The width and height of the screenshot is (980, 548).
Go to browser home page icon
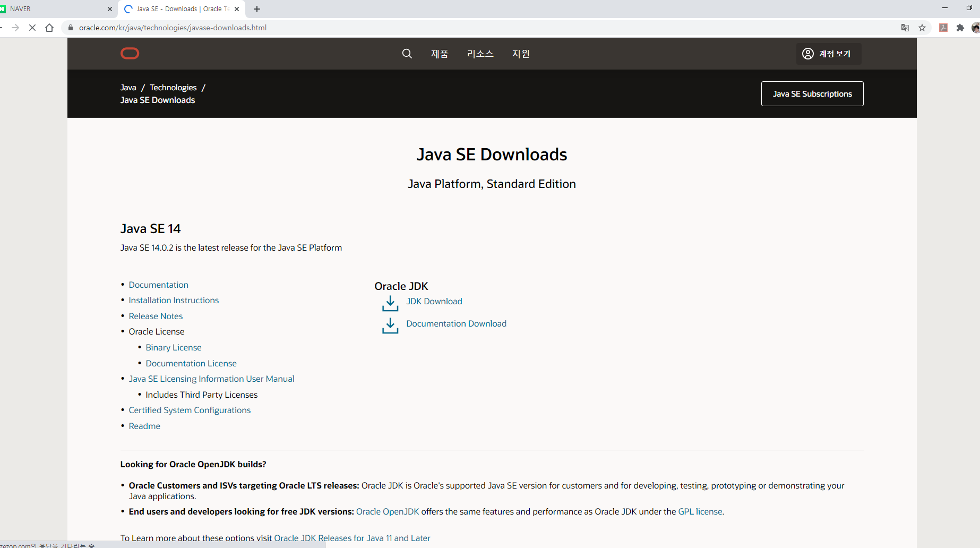[x=49, y=28]
